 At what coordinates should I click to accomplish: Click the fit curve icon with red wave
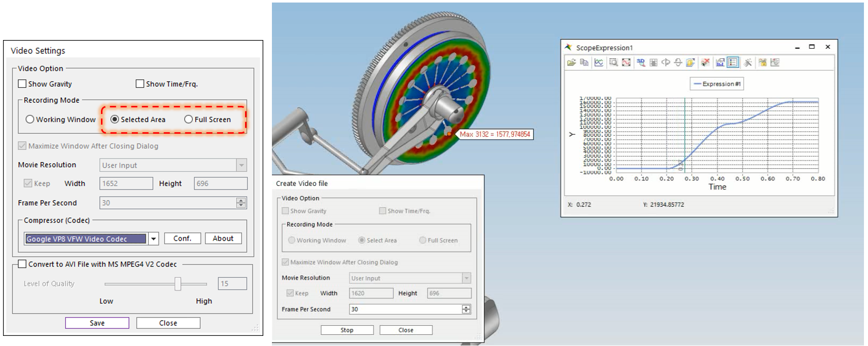coord(627,62)
